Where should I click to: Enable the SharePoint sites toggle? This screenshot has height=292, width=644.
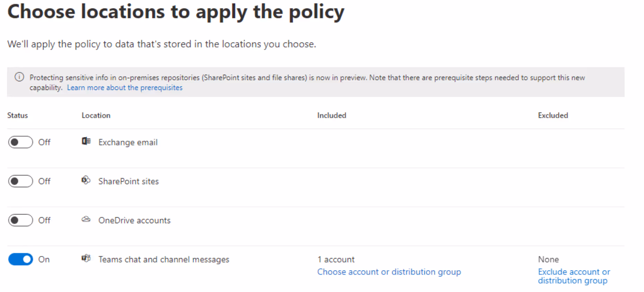click(x=21, y=181)
